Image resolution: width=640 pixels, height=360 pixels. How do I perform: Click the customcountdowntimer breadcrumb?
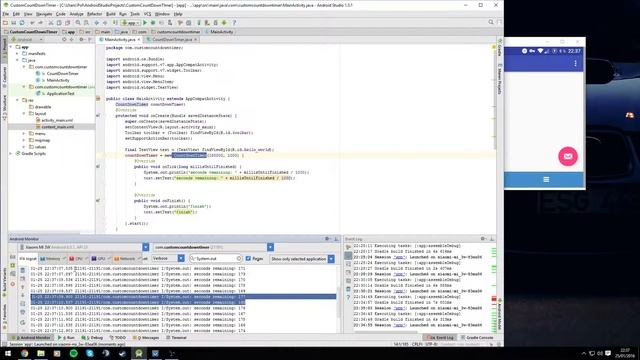[x=176, y=32]
